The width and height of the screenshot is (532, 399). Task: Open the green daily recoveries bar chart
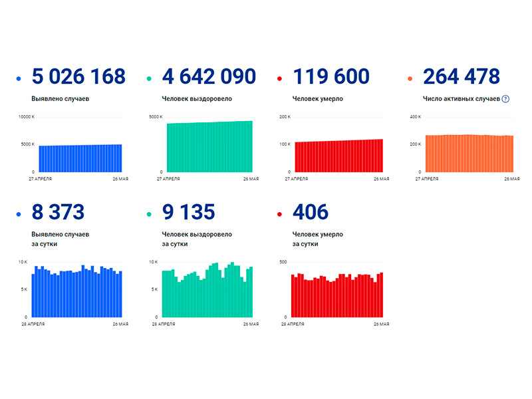coord(208,290)
